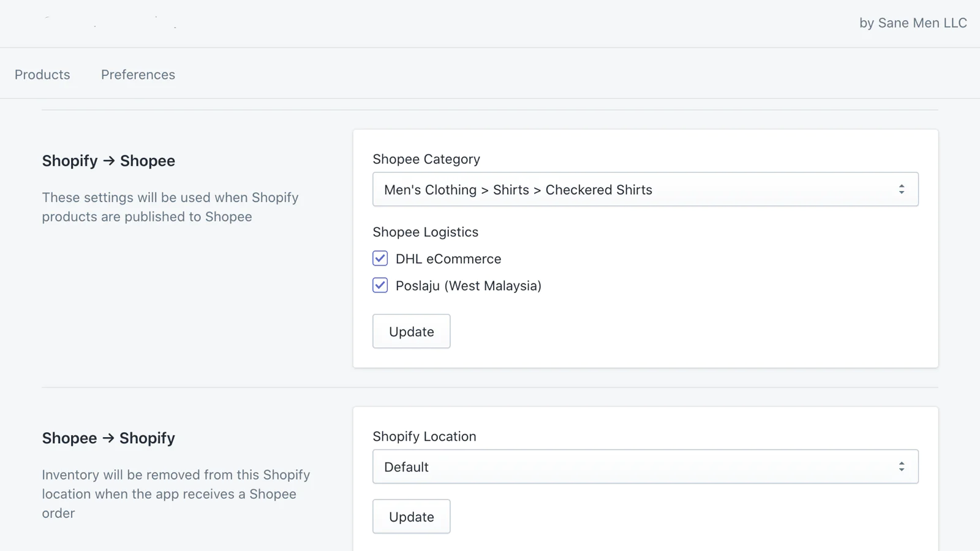Click the arrow icon in "Shopify → Shopee" heading
This screenshot has width=980, height=551.
tap(109, 160)
